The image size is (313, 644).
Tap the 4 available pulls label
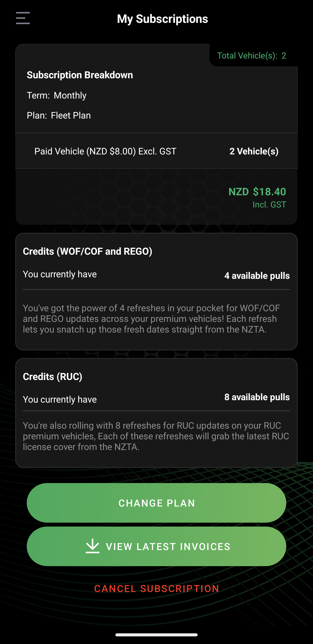[257, 276]
